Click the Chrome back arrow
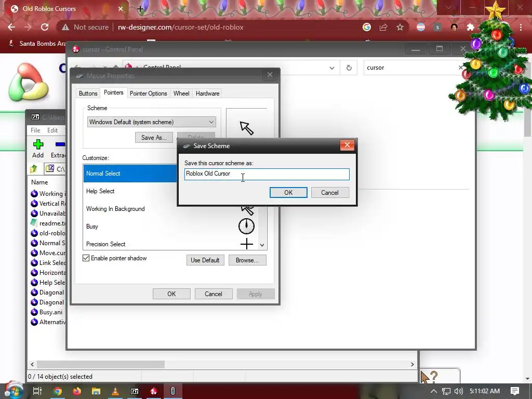This screenshot has height=399, width=532. coord(11,27)
